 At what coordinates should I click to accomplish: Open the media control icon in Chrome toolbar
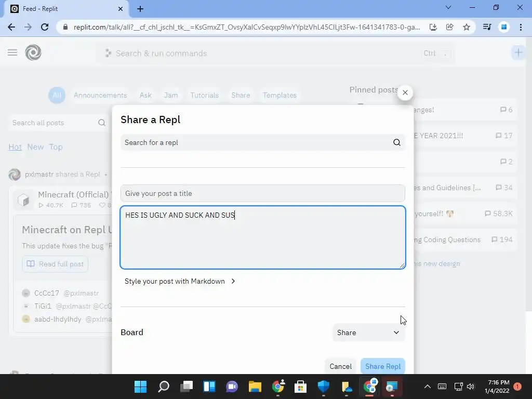click(487, 27)
